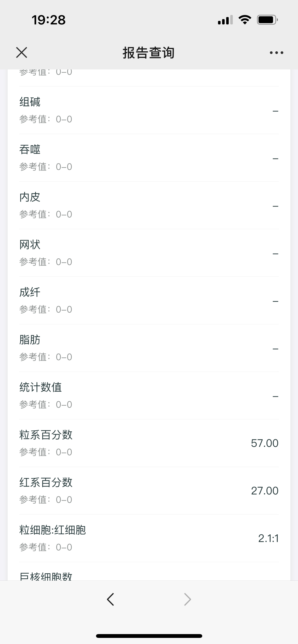Tap the 粒系百分数 value 57.00

click(x=264, y=443)
